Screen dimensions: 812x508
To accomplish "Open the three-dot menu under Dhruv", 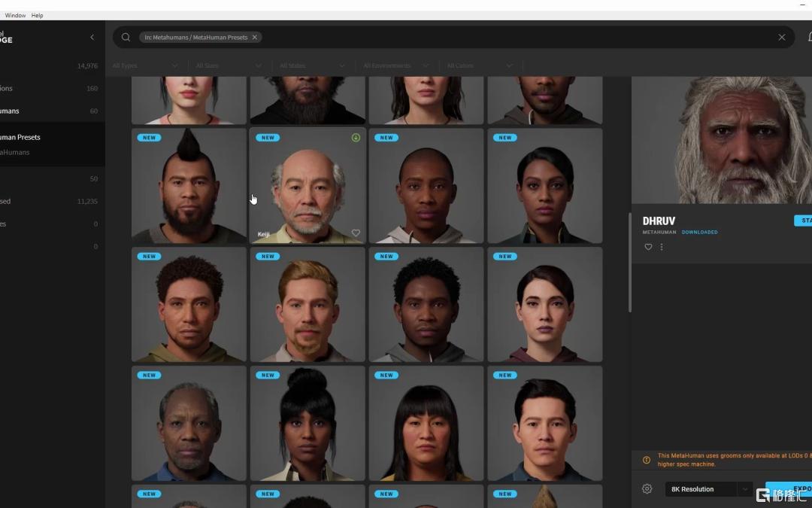I will [x=662, y=248].
